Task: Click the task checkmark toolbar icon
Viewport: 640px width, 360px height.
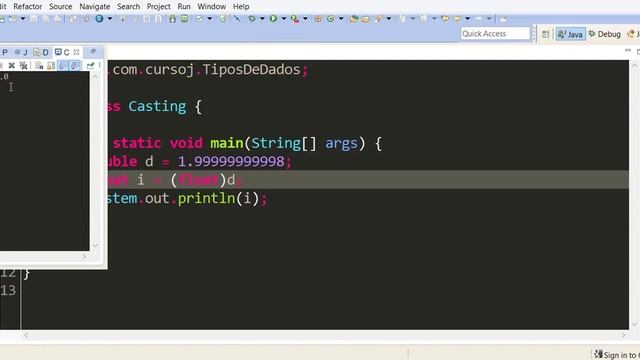Action: coord(199,18)
